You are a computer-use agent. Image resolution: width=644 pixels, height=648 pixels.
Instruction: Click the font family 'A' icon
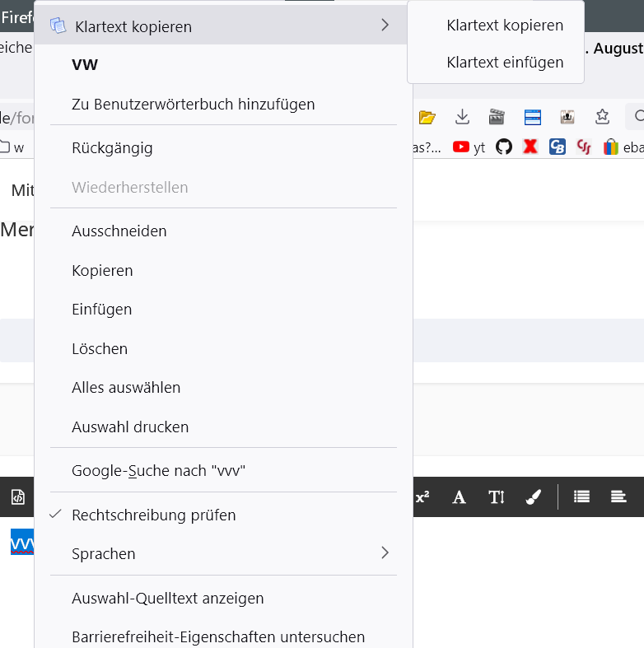tap(460, 496)
